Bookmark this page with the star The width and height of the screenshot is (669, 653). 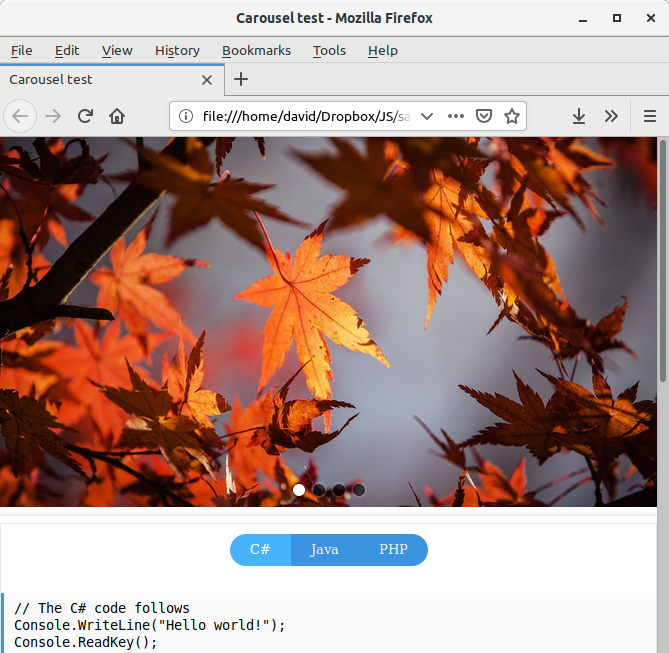coord(512,116)
